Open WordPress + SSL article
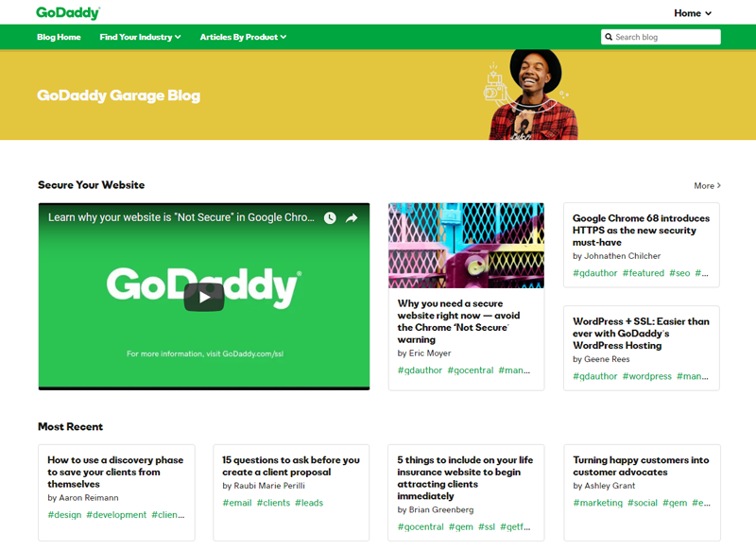The image size is (756, 550). (x=641, y=333)
